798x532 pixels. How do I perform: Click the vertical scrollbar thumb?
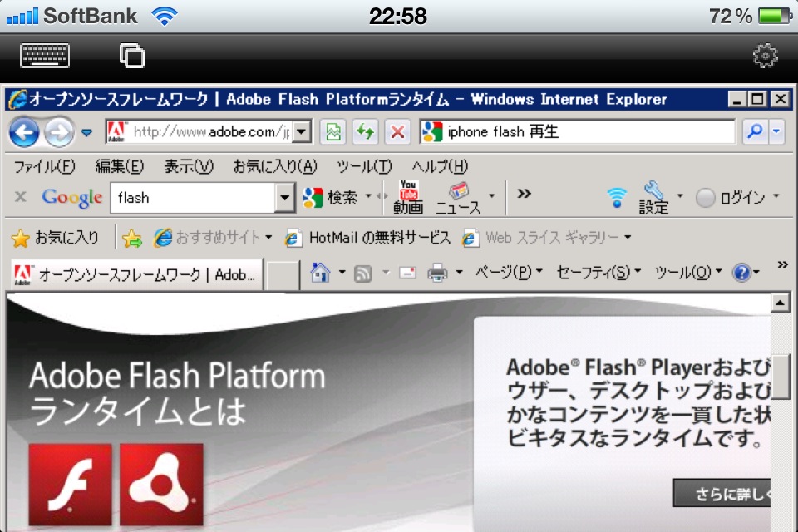(780, 377)
